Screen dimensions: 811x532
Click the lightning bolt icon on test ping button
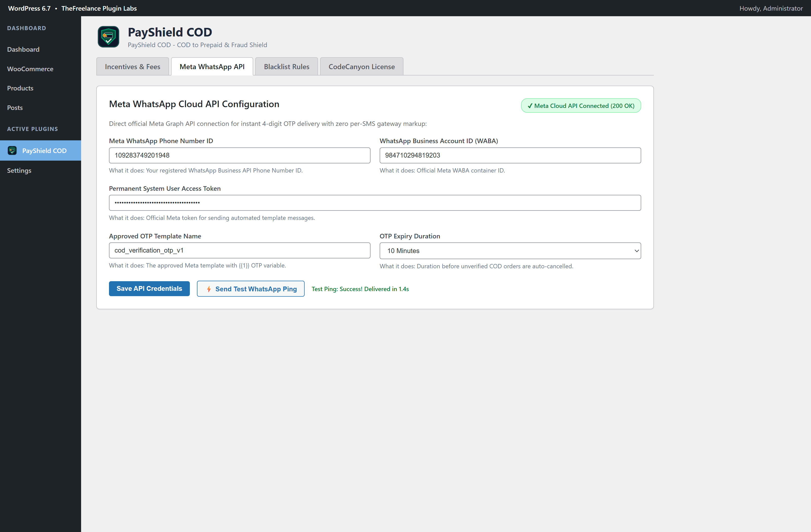click(209, 289)
